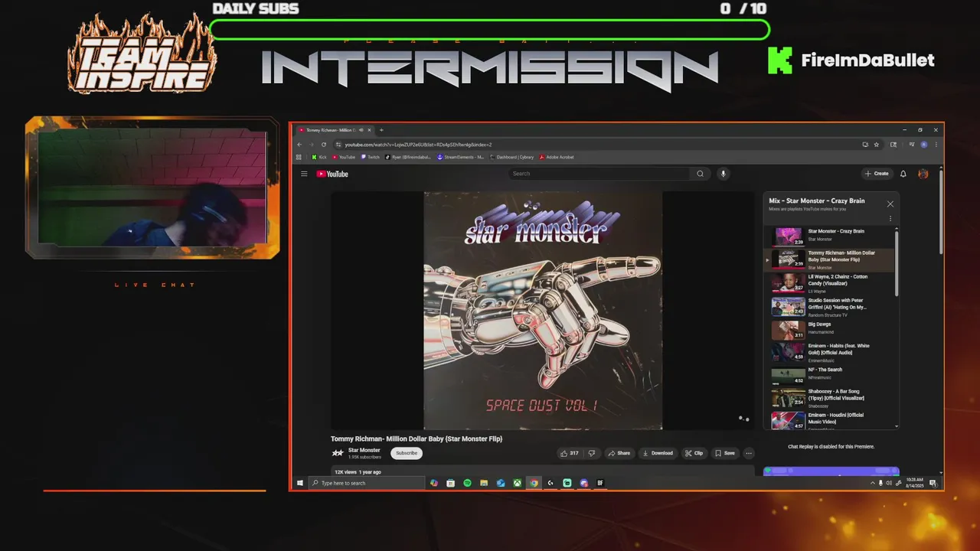The width and height of the screenshot is (980, 551).
Task: Switch to Chrome in the taskbar
Action: pyautogui.click(x=534, y=483)
